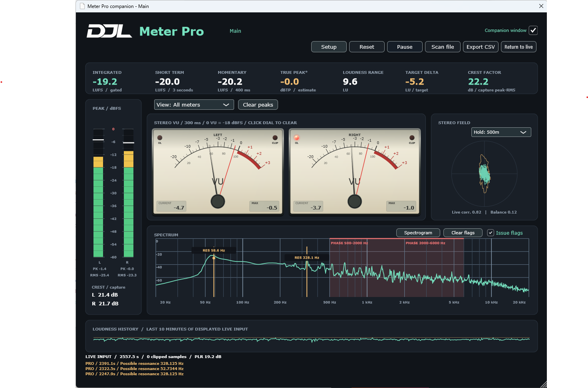Screen dimensions: 588x388
Task: Click the left VU CURRENT -4.7 readout
Action: (x=171, y=206)
